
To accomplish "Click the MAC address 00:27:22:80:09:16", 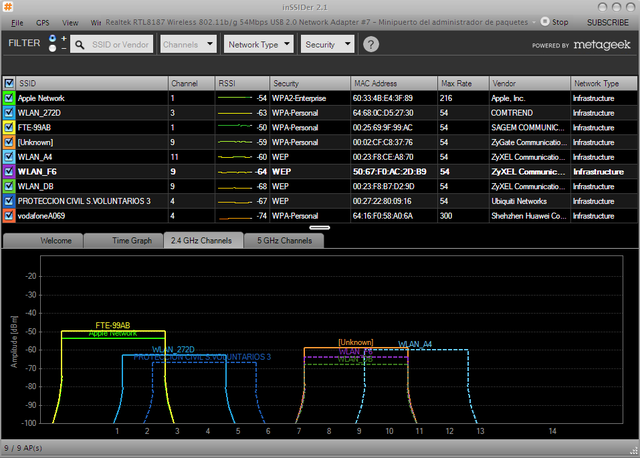I will [382, 201].
